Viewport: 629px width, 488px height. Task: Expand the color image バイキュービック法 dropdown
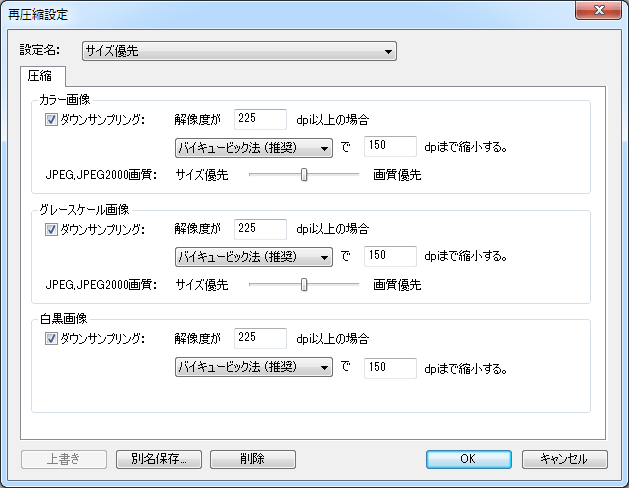pyautogui.click(x=253, y=148)
